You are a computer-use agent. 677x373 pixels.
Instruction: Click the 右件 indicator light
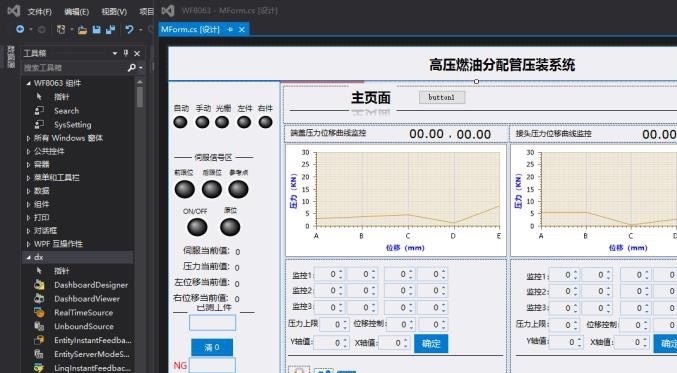tap(266, 122)
